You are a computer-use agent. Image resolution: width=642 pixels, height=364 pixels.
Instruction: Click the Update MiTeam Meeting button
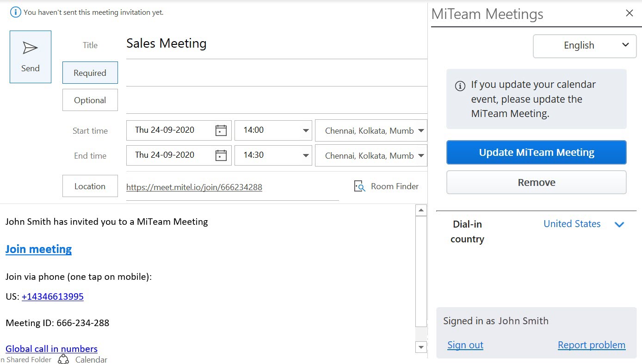tap(536, 153)
